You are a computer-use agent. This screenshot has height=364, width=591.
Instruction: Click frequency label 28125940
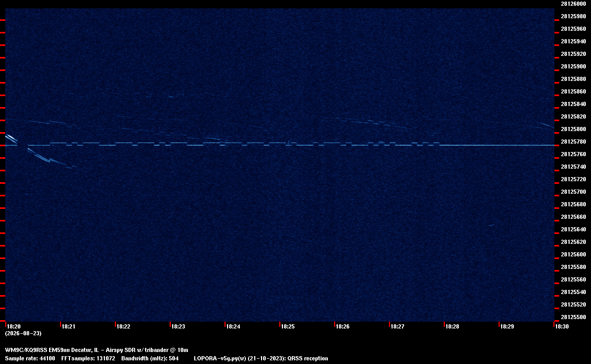point(573,41)
